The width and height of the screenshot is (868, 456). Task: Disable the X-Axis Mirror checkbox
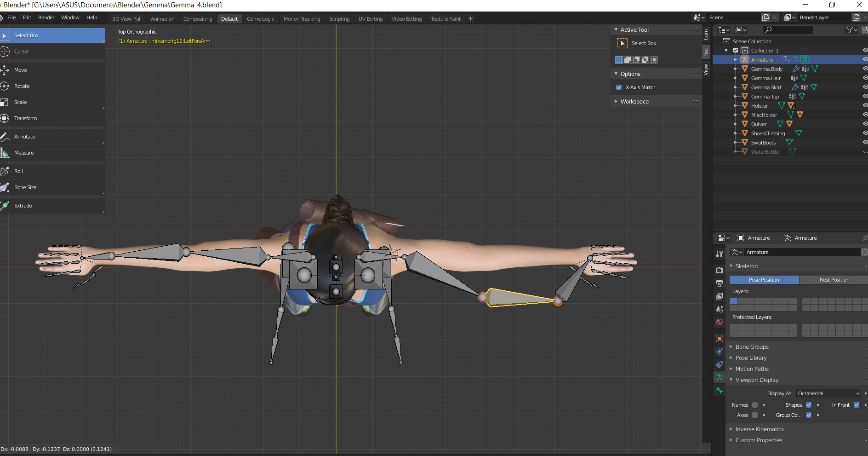[x=619, y=87]
